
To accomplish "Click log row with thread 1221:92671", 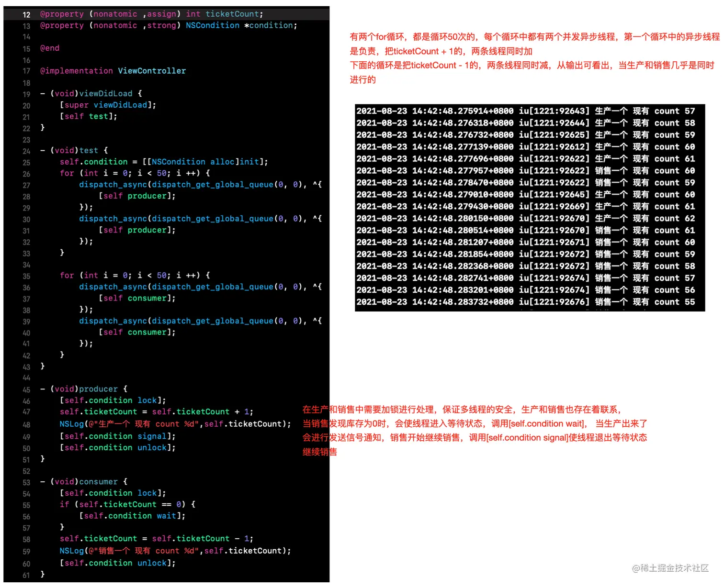I will (x=525, y=243).
